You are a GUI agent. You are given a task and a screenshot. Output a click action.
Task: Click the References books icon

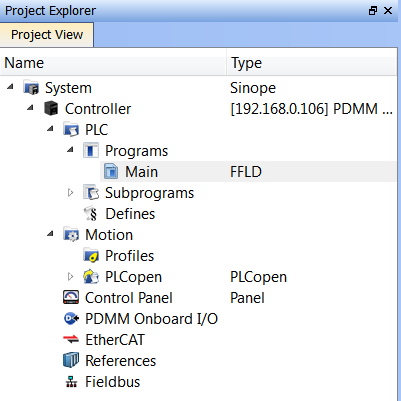tap(71, 360)
